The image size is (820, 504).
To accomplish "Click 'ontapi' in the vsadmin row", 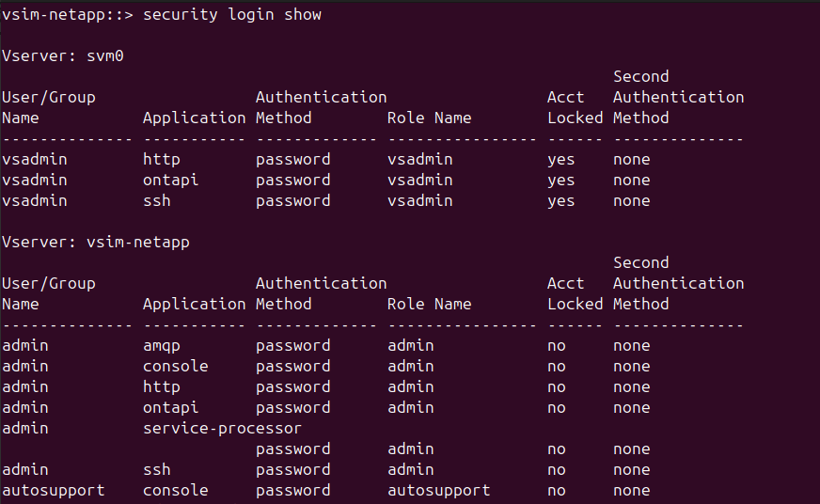I will [x=171, y=180].
